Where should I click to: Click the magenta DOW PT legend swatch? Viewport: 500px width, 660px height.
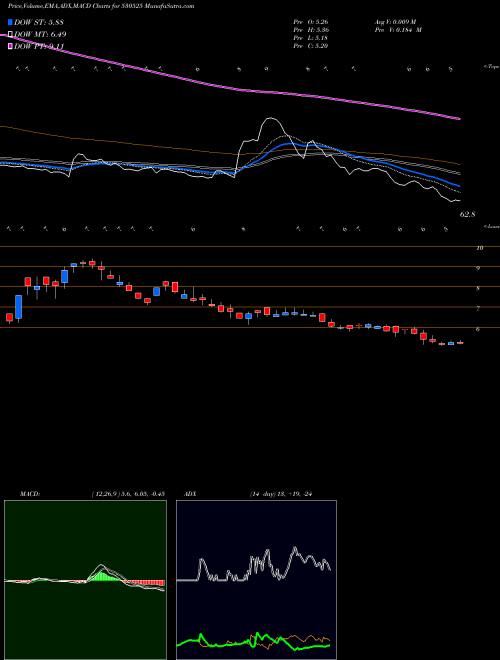pos(10,47)
